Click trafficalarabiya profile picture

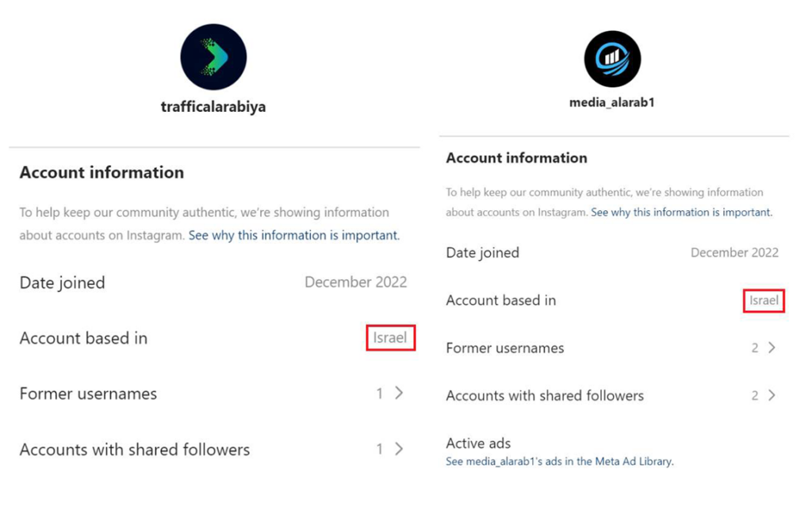tap(213, 57)
